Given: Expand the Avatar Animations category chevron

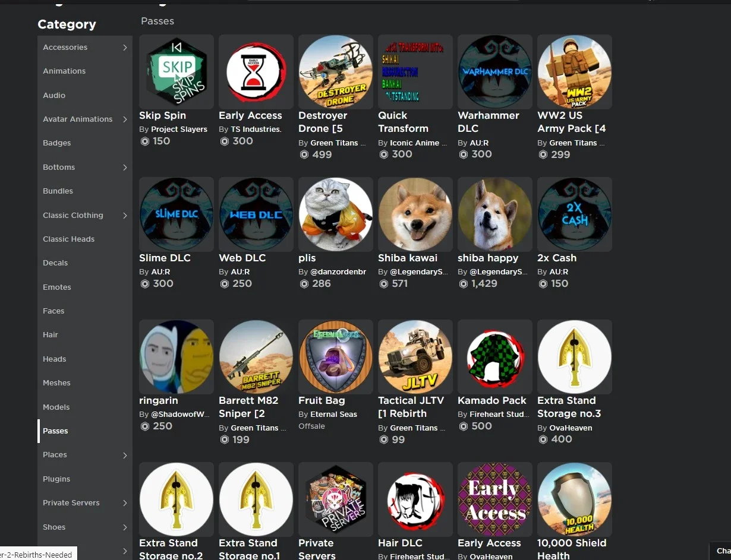Looking at the screenshot, I should point(125,119).
